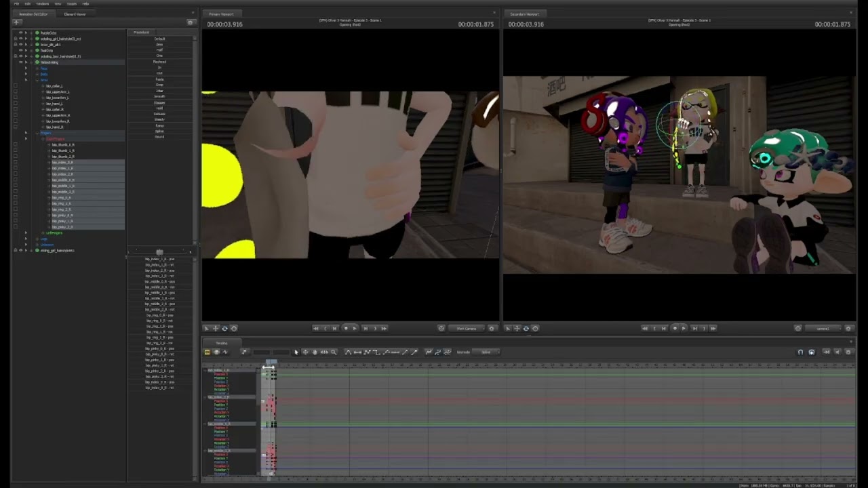Click the first timeline time input field
The image size is (868, 488).
point(262,352)
